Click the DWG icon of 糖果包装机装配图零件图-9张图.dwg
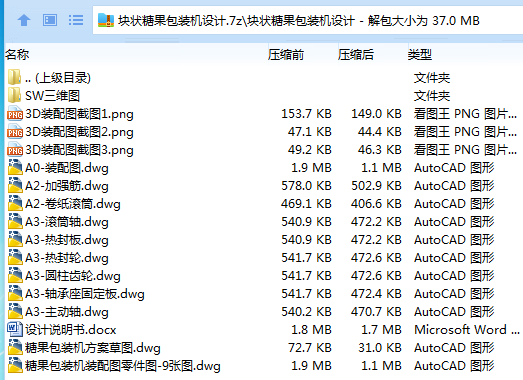 (x=15, y=365)
